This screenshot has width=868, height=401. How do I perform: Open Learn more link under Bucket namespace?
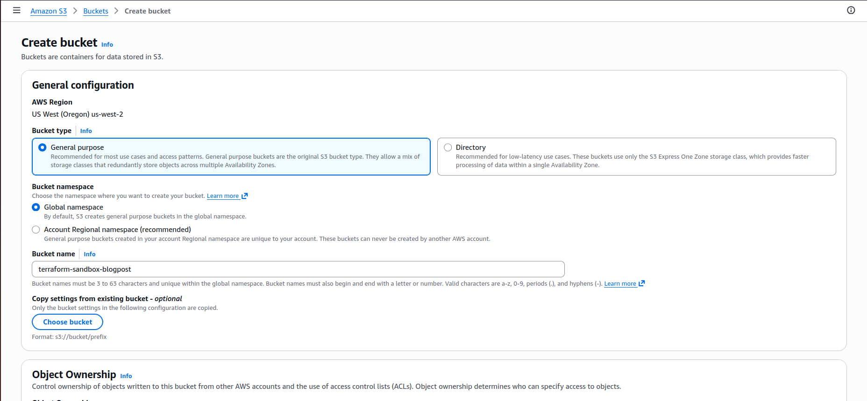tap(223, 196)
